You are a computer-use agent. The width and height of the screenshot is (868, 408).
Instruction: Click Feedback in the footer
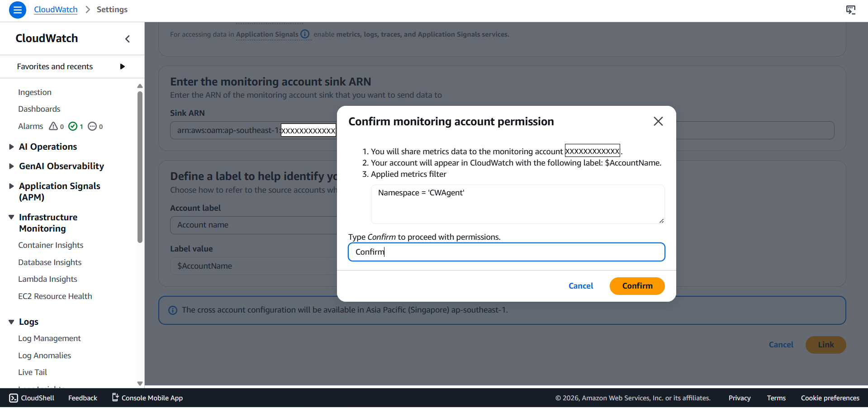[x=83, y=398]
